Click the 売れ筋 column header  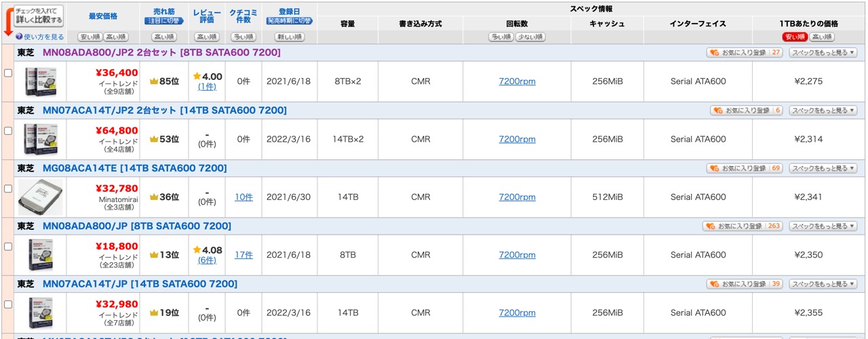[165, 12]
